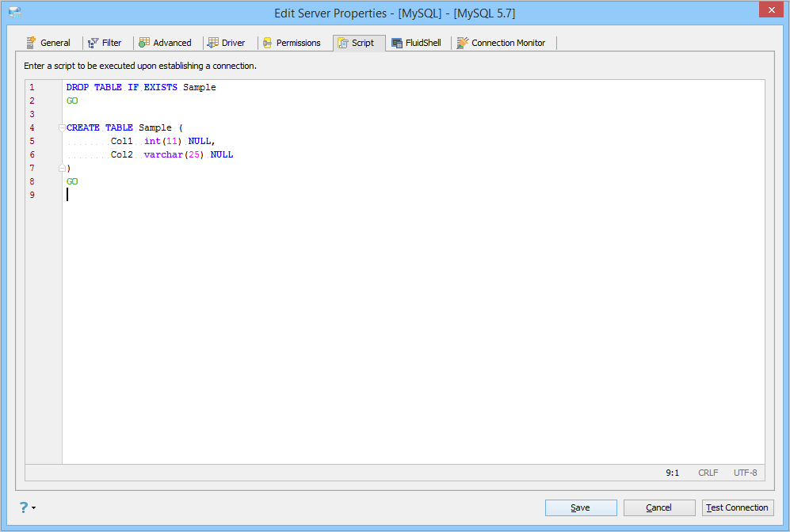Click the Connection Monitor plug icon
790x532 pixels.
click(x=463, y=43)
